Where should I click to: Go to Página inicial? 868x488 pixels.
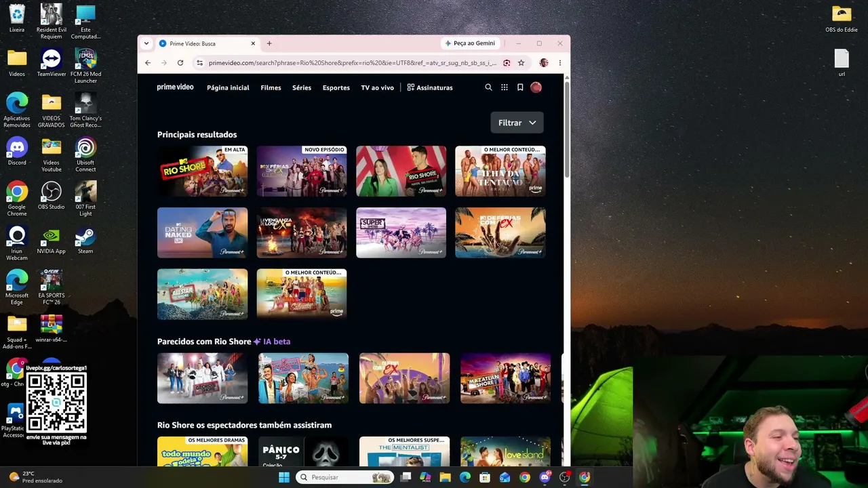pos(228,87)
